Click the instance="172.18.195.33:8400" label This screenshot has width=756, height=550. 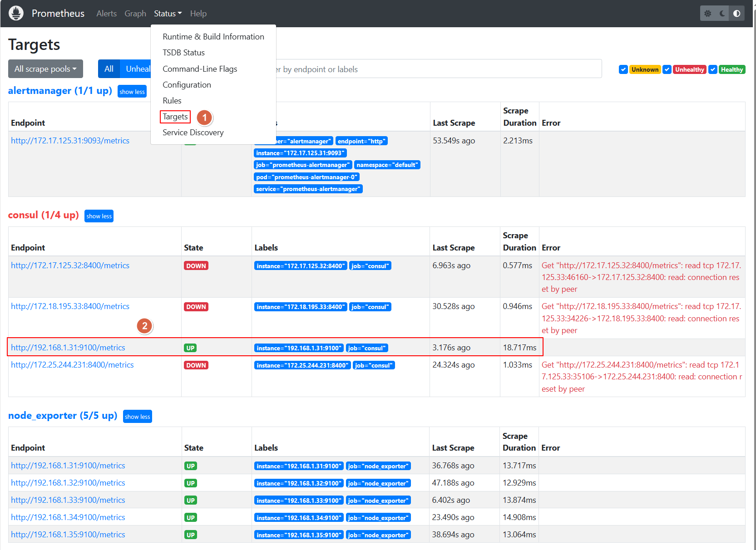point(301,307)
